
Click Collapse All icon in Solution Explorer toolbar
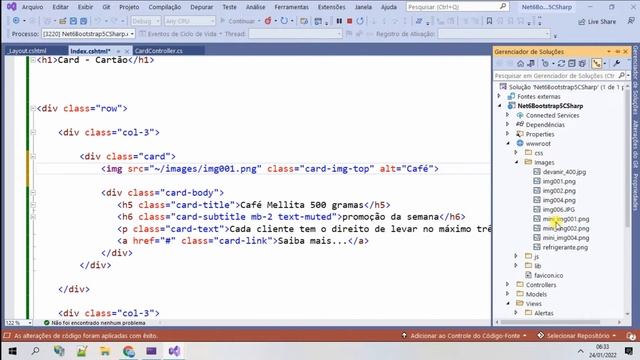[x=572, y=63]
